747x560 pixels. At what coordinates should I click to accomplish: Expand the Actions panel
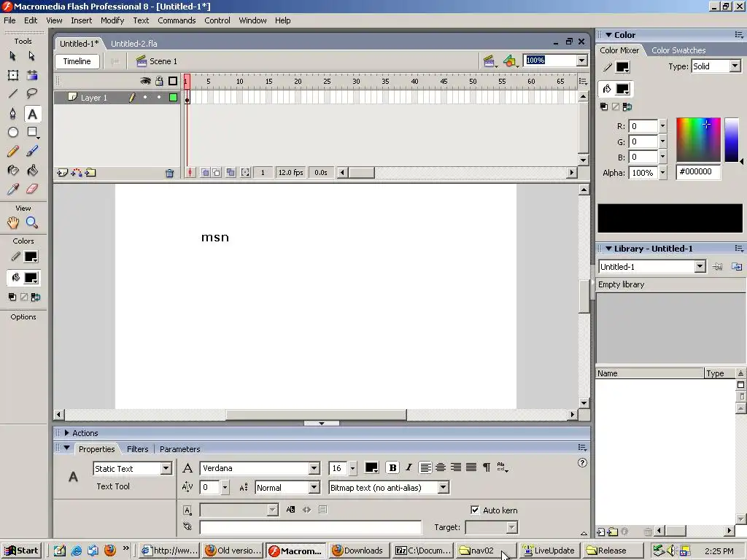point(66,433)
